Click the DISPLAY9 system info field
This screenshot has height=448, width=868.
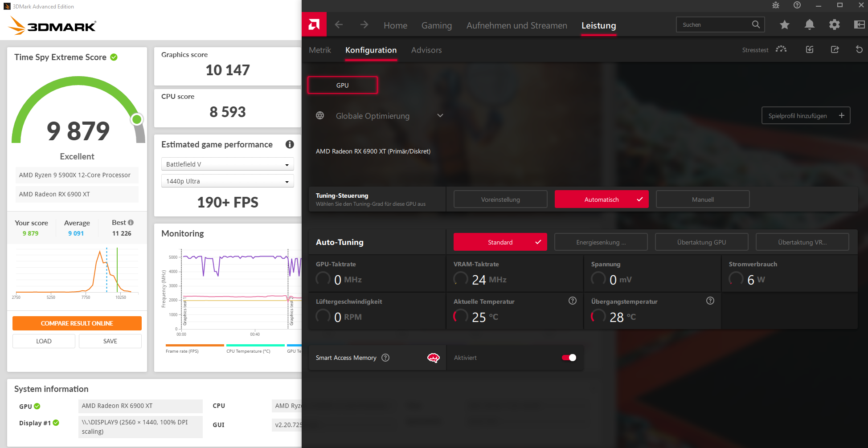pyautogui.click(x=141, y=427)
